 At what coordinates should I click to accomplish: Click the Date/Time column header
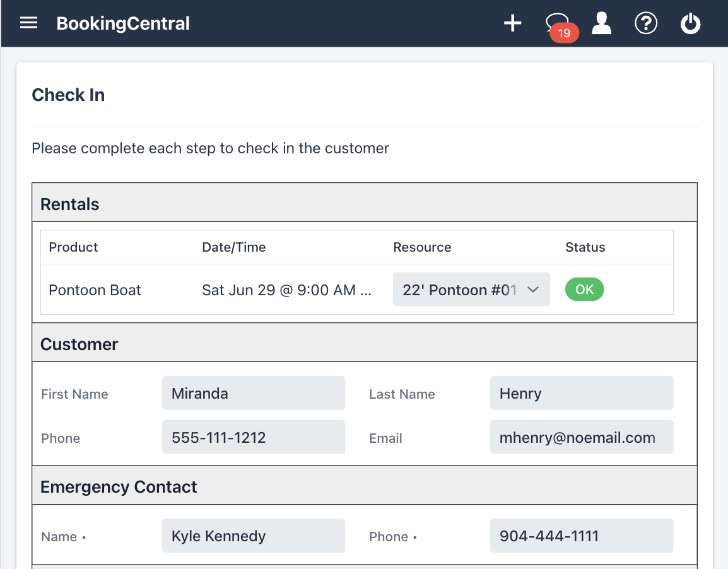click(x=234, y=247)
